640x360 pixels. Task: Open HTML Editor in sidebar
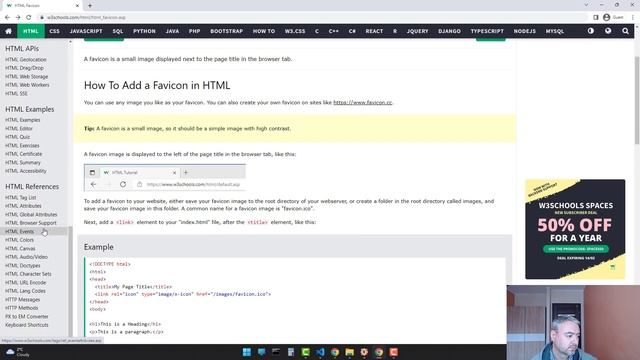[x=19, y=129]
